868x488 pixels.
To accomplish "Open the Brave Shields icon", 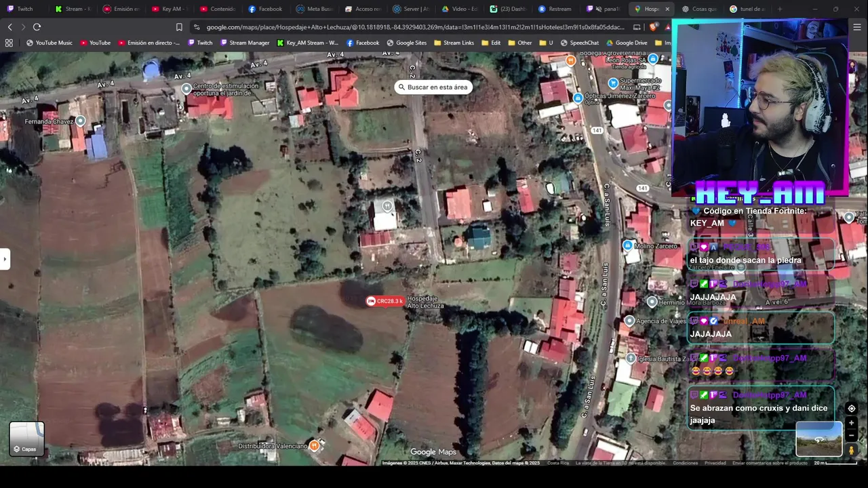I will (x=653, y=27).
